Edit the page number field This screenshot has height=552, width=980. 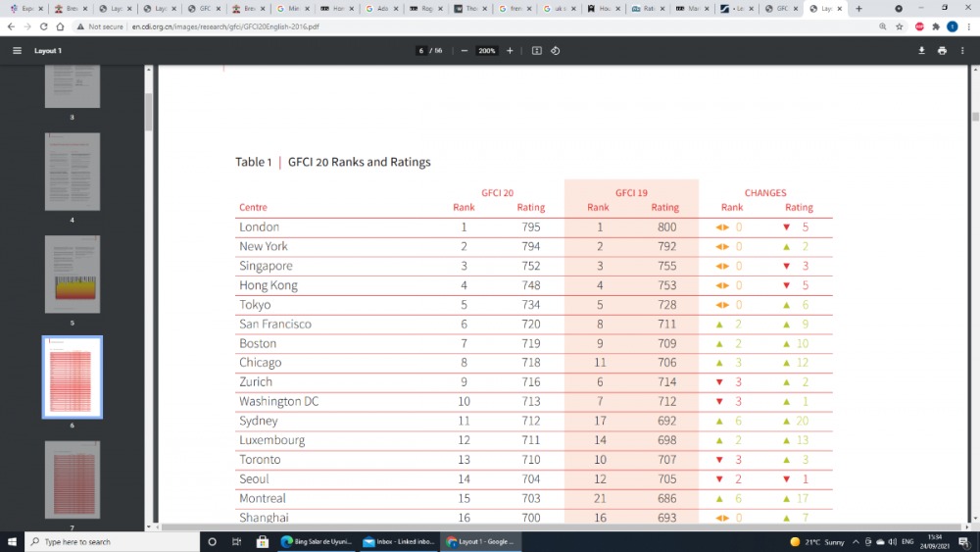tap(421, 50)
